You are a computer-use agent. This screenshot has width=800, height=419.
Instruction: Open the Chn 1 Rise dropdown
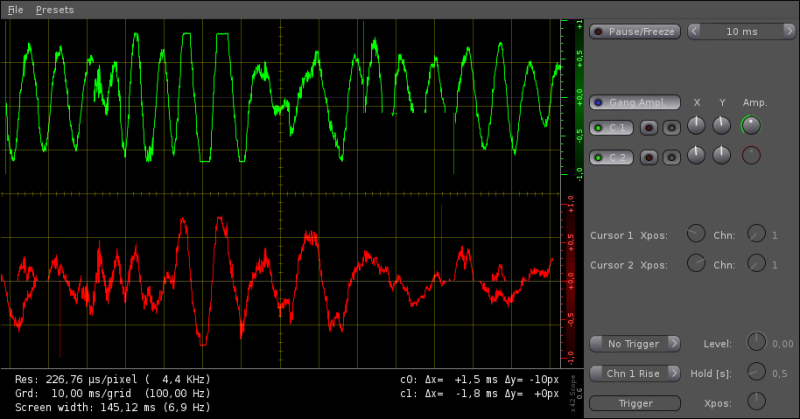tap(635, 374)
